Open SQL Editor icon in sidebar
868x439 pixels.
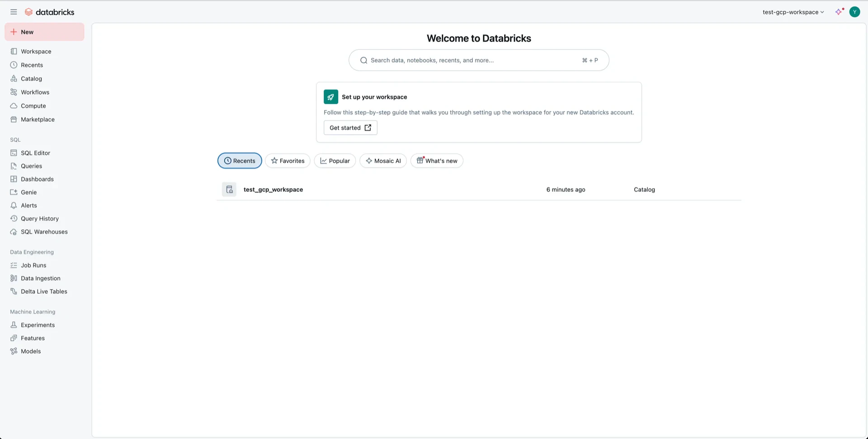tap(14, 153)
